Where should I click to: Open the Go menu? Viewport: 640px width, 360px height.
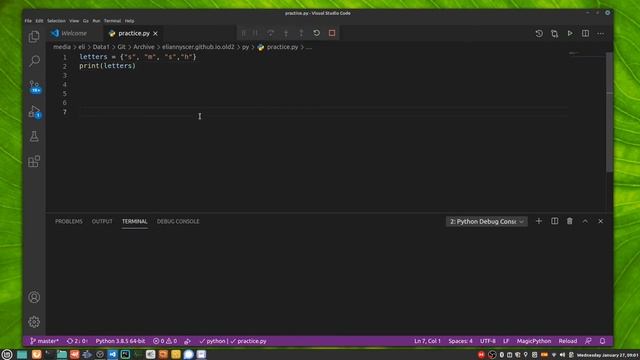[x=86, y=21]
